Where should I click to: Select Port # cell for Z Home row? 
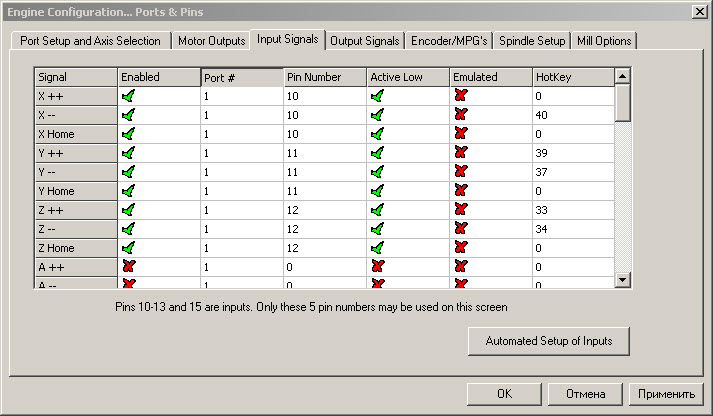coord(242,248)
